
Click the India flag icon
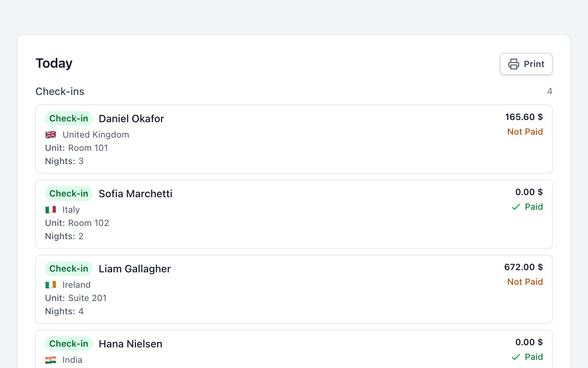click(x=51, y=360)
